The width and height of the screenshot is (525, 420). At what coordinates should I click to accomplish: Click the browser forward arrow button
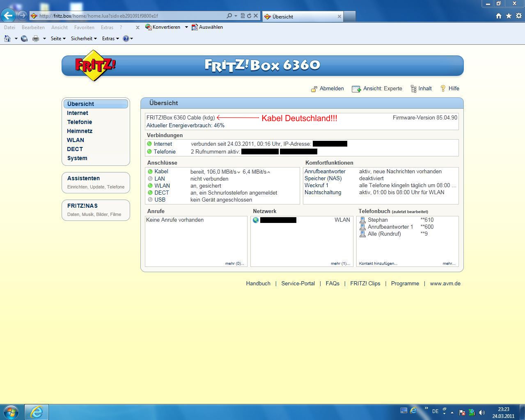click(x=22, y=16)
